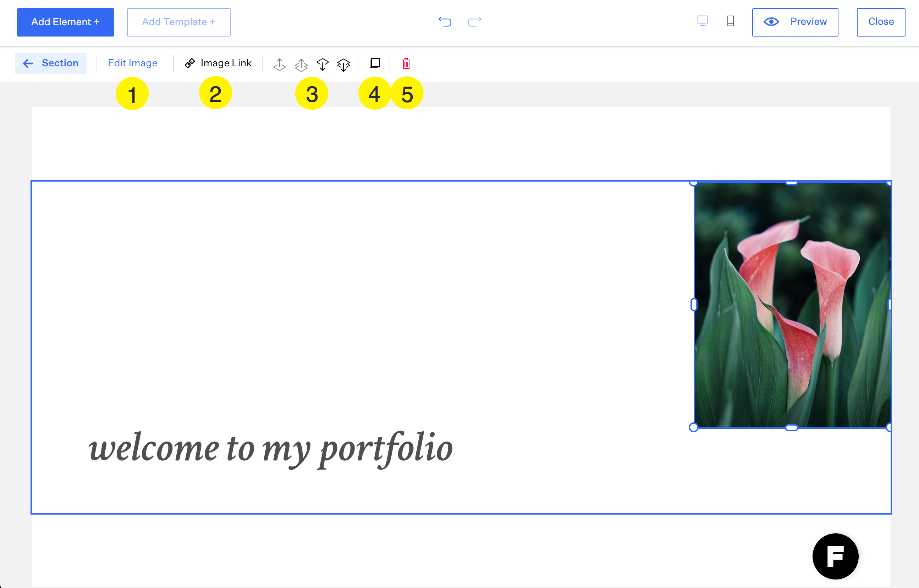
Task: Go back to Section toolbar
Action: pyautogui.click(x=51, y=63)
